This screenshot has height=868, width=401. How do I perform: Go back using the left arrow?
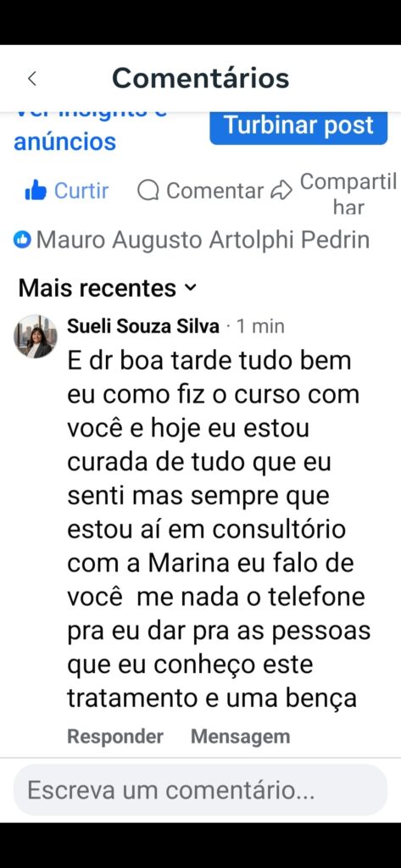(x=32, y=79)
